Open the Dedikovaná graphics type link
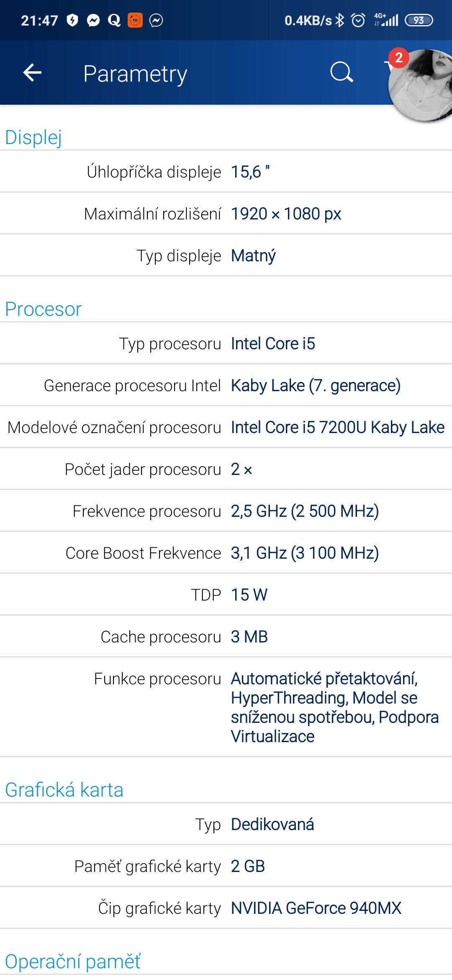Viewport: 452px width, 980px height. pyautogui.click(x=272, y=824)
